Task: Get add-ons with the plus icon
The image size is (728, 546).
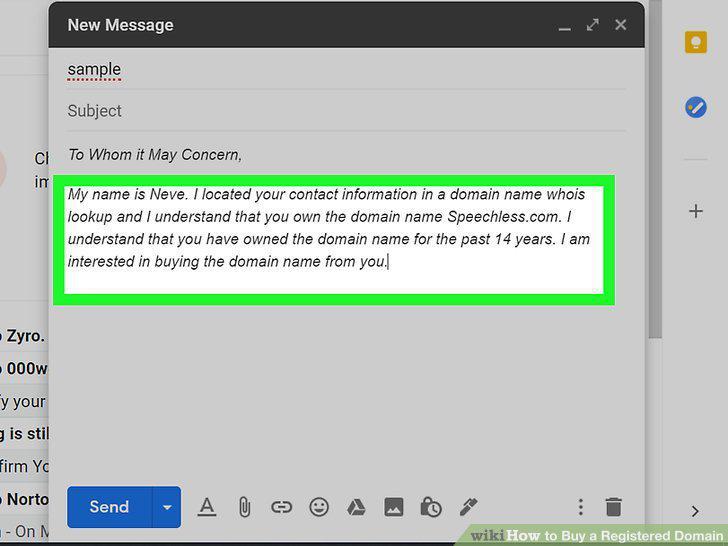Action: (696, 212)
